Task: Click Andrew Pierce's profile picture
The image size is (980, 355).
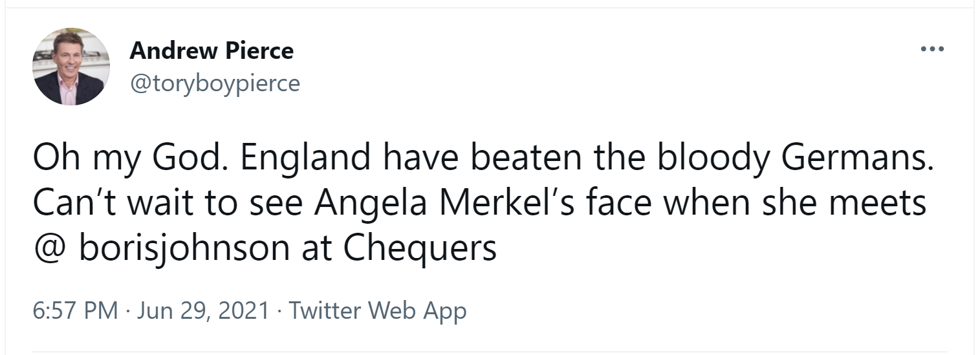Action: point(71,67)
